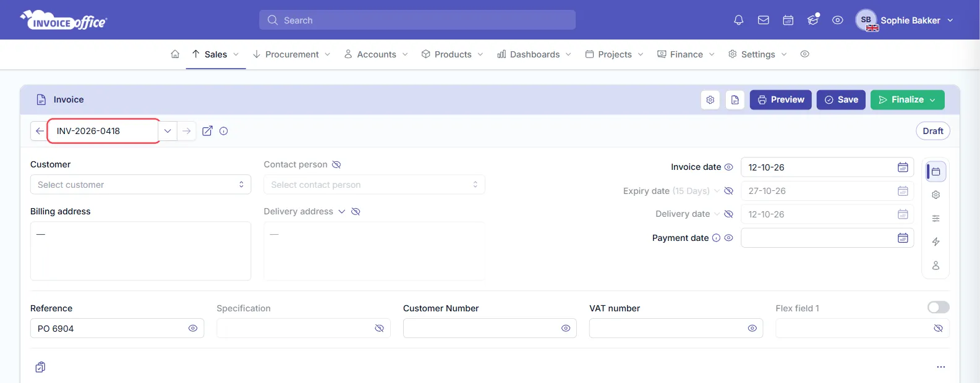Open the calendar icon in the header

[788, 20]
